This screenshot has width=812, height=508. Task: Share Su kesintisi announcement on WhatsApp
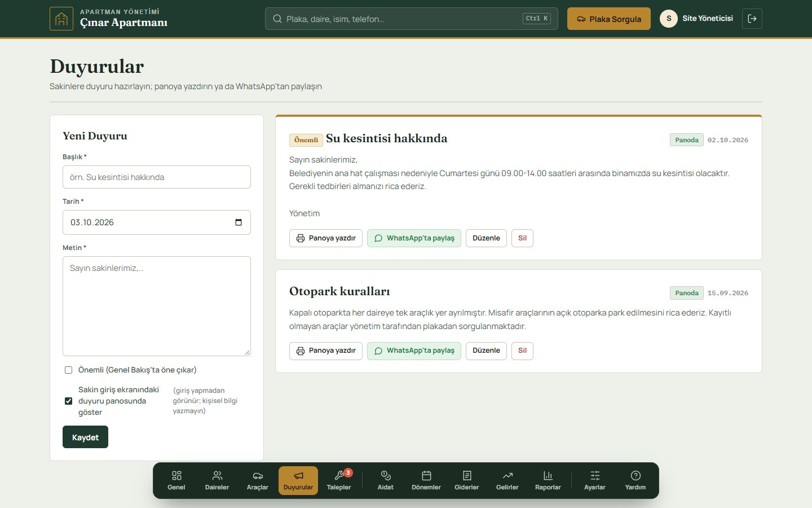[414, 238]
